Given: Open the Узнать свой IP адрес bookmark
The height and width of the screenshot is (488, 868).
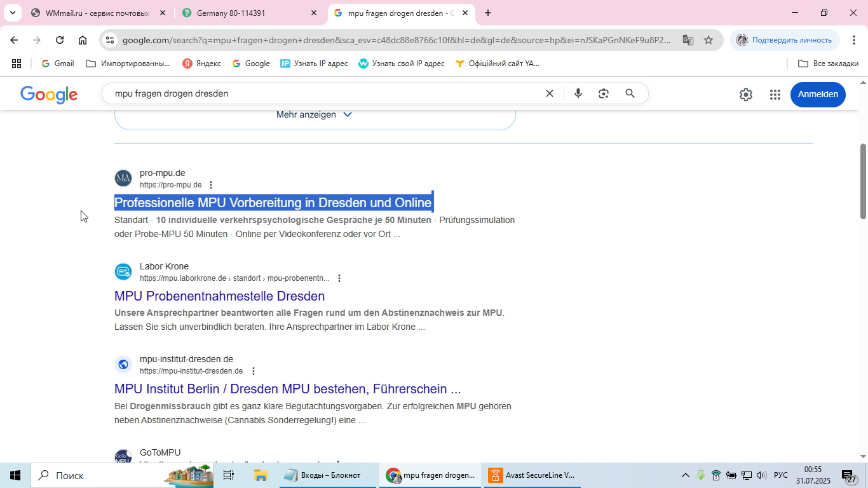Looking at the screenshot, I should coord(402,64).
